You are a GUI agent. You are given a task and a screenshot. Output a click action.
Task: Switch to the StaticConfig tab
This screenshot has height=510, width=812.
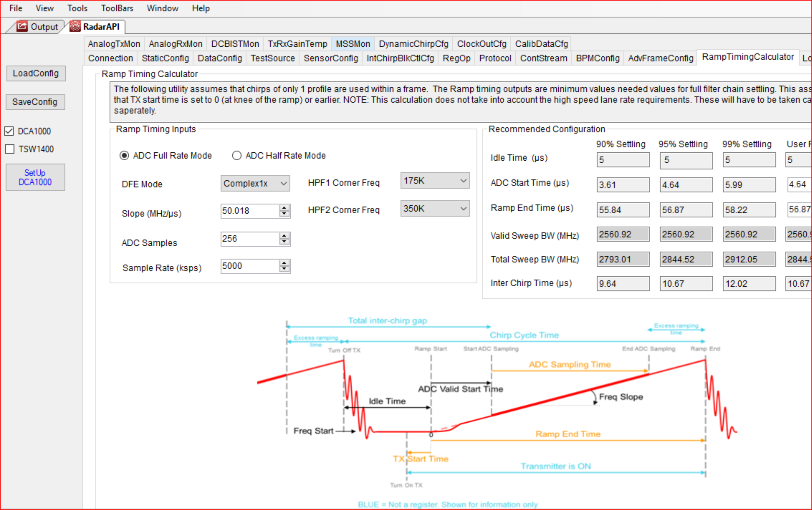tap(165, 58)
